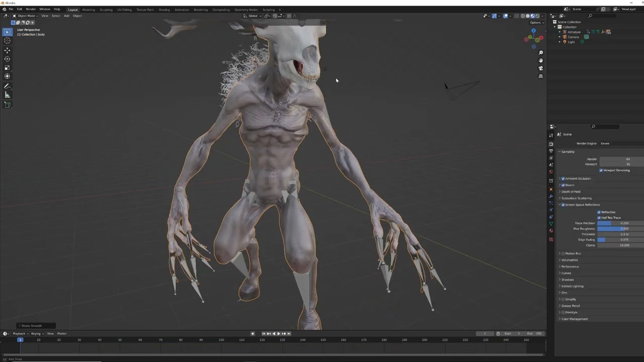Collapse the Sampling panel
The height and width of the screenshot is (362, 644).
click(568, 152)
